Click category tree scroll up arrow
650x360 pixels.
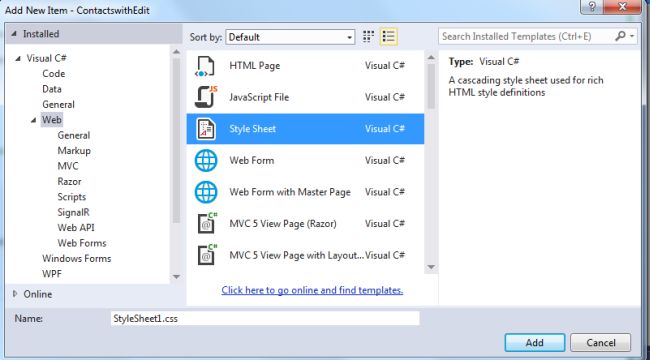(x=176, y=52)
